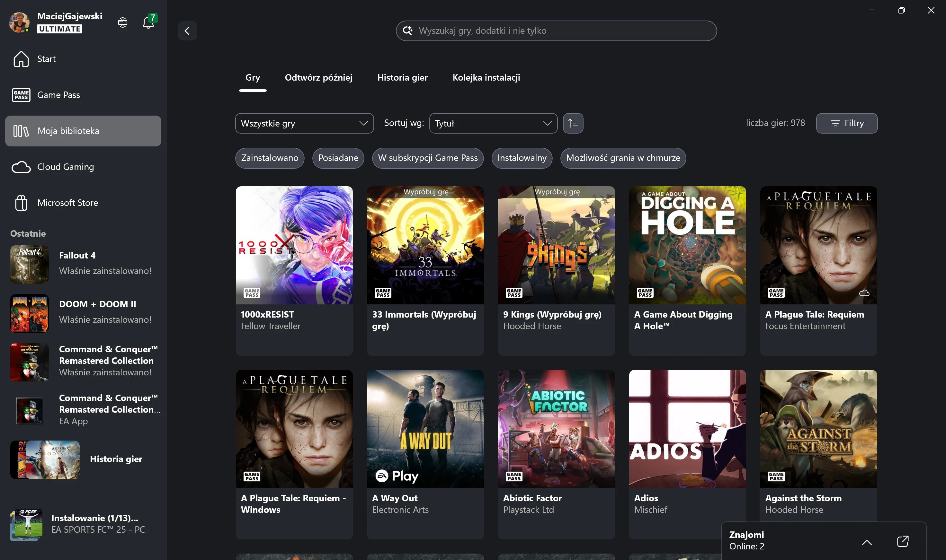The width and height of the screenshot is (946, 560).
Task: Open the Tytuł sort dropdown
Action: (x=493, y=123)
